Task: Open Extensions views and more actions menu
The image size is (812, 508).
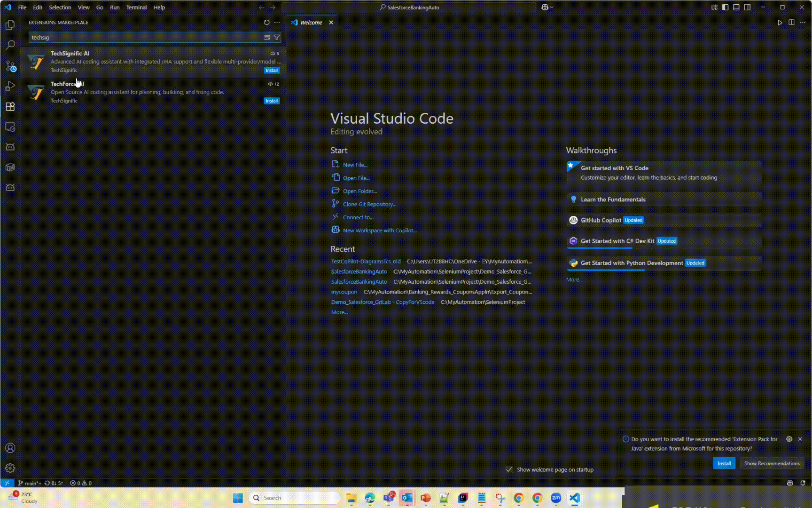Action: coord(277,23)
